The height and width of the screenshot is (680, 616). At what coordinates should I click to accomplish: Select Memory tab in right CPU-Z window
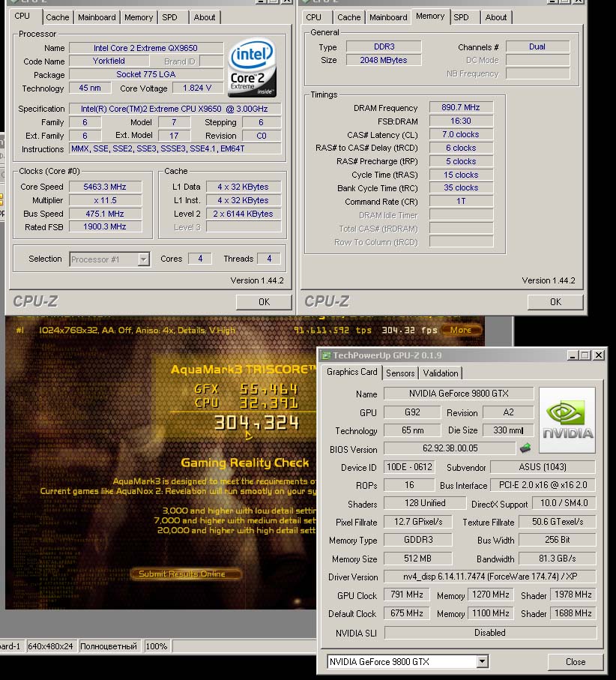coord(430,16)
